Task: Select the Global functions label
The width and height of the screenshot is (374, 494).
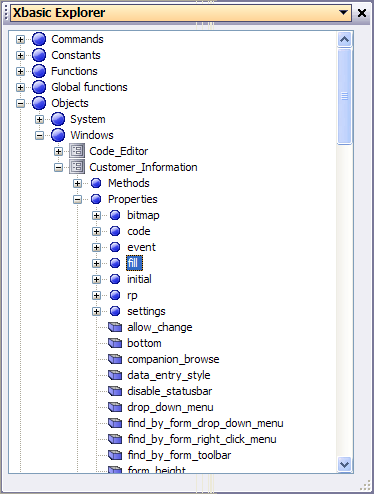Action: click(89, 87)
